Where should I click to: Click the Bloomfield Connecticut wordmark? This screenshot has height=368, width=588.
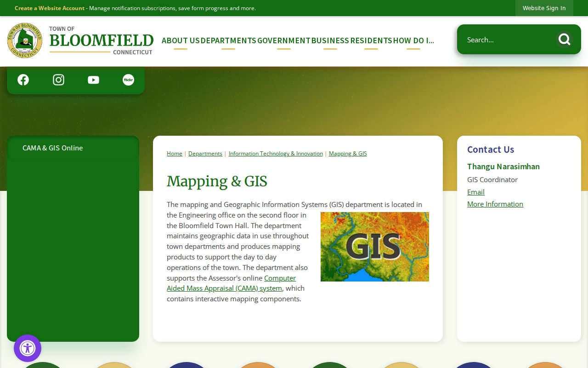click(x=102, y=41)
